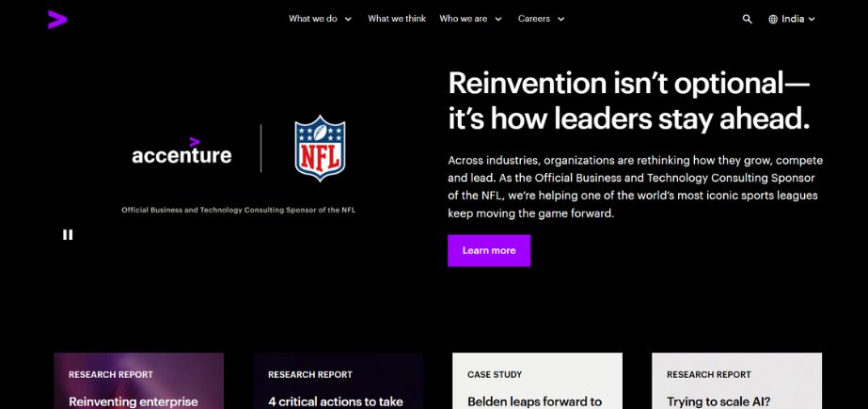Select the CASE STUDY label on Belden card
The width and height of the screenshot is (868, 409).
(x=495, y=374)
